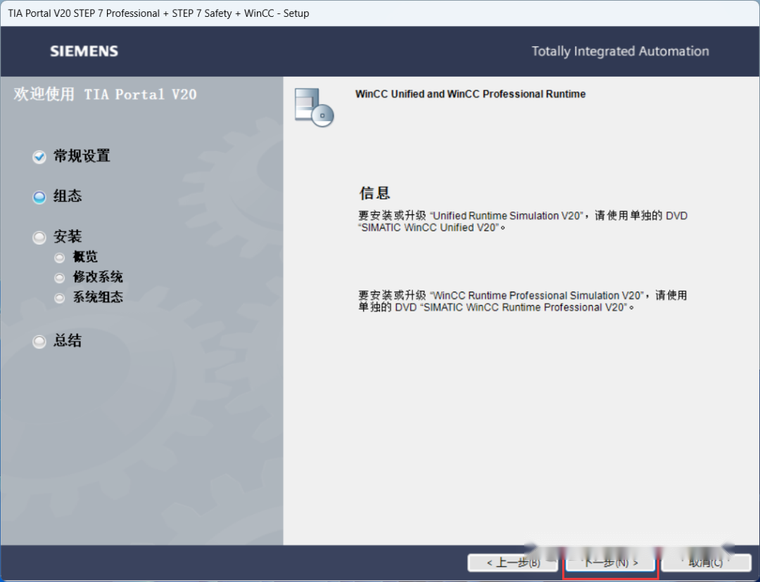Cancel setup with the 取消(C) button
Viewport: 760px width, 582px height.
[x=706, y=563]
